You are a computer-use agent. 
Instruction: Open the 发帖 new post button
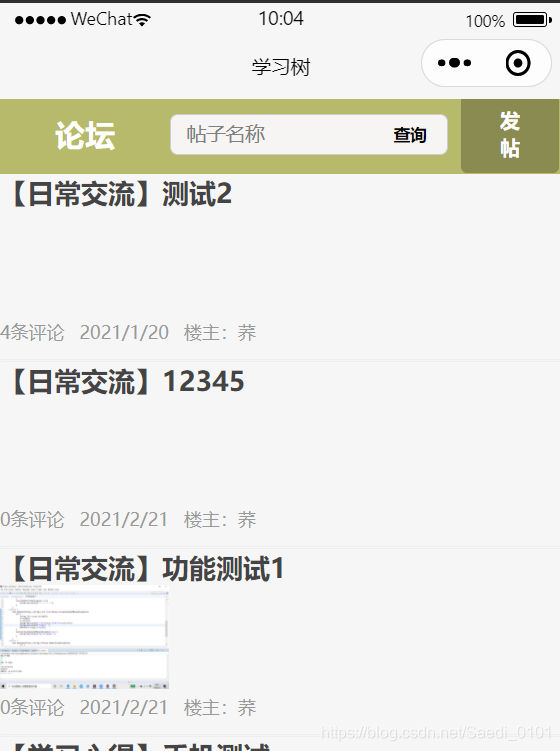click(x=510, y=136)
